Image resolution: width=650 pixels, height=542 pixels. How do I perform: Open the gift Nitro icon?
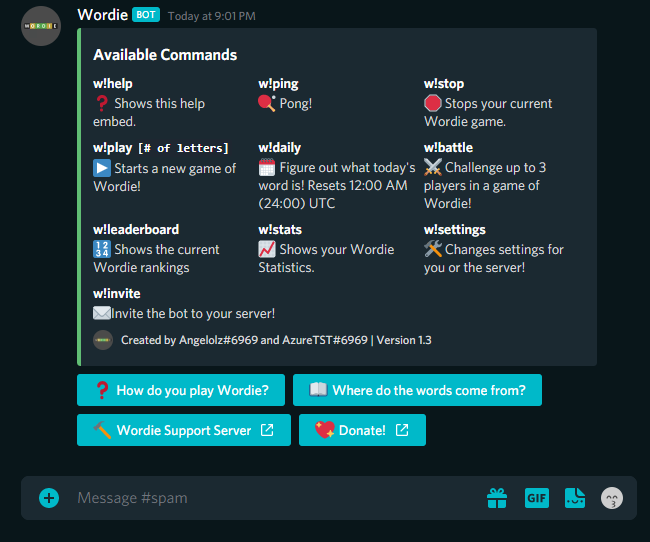tap(497, 498)
